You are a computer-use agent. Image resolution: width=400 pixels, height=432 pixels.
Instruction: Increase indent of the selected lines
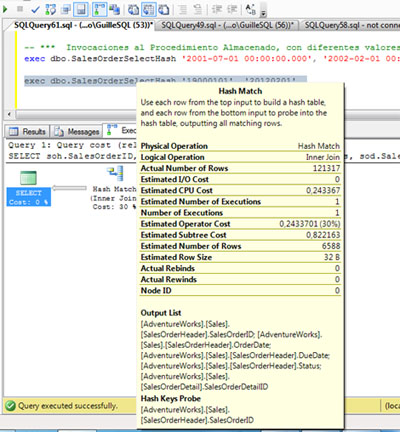click(232, 9)
